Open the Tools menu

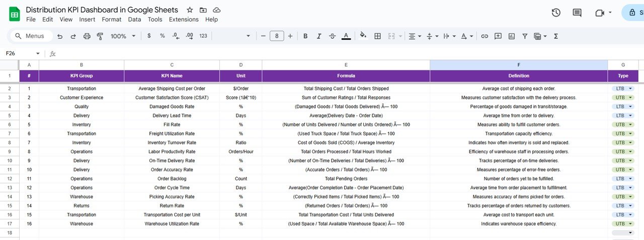(x=155, y=20)
